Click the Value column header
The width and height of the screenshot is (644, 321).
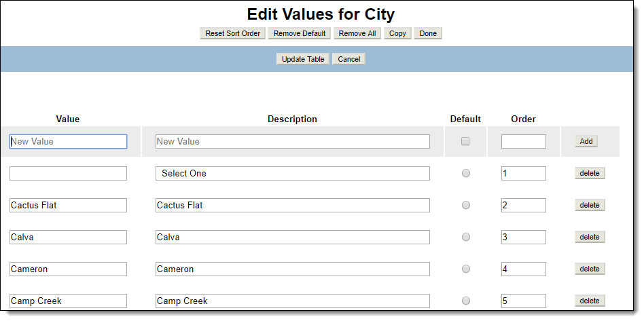click(68, 119)
